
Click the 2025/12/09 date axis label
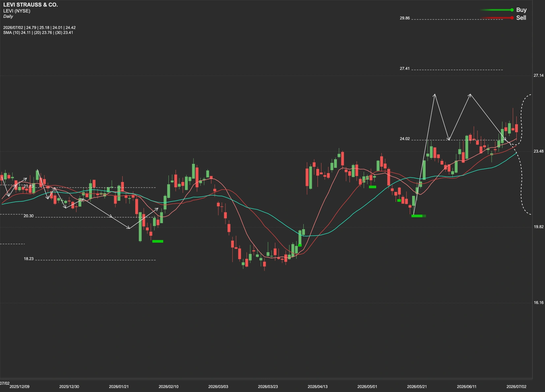tap(19, 387)
